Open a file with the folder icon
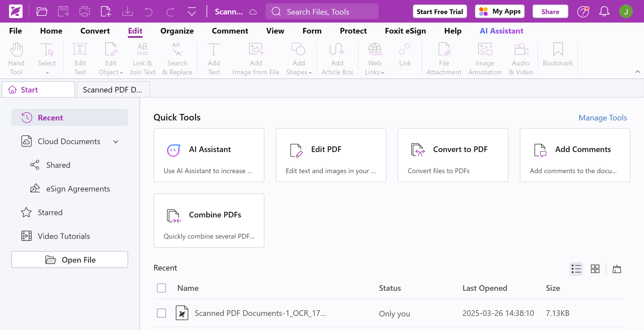The width and height of the screenshot is (644, 330). pyautogui.click(x=42, y=12)
